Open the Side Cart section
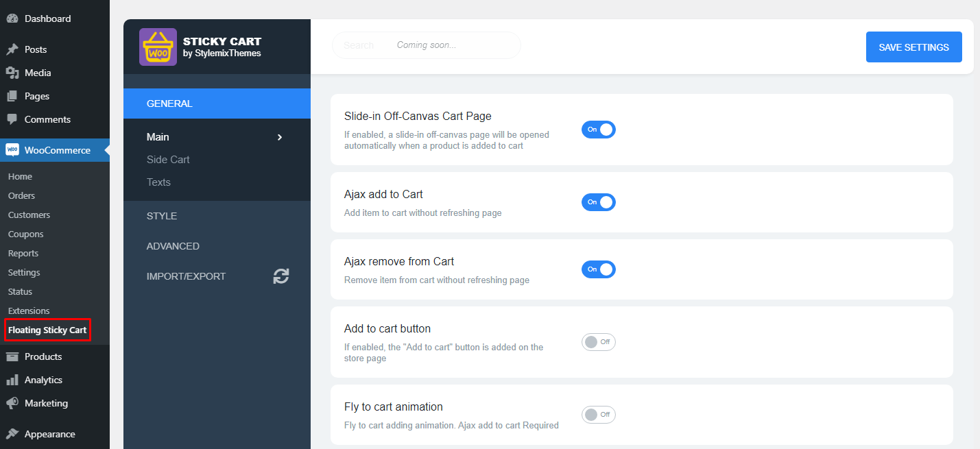The width and height of the screenshot is (980, 449). [x=168, y=159]
